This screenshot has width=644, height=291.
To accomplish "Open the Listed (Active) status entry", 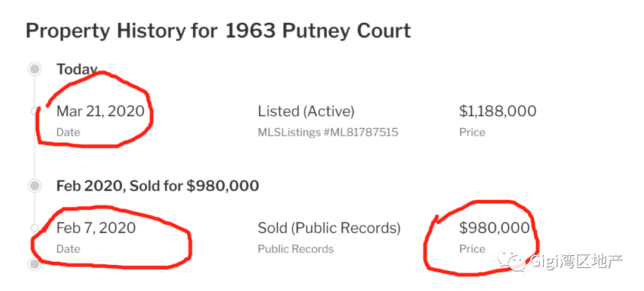I will [306, 111].
